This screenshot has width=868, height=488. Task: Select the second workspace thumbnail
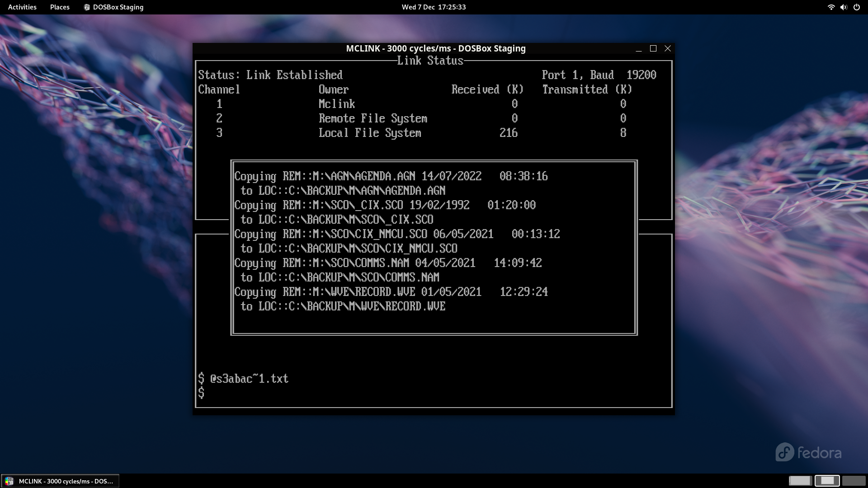[x=827, y=480]
